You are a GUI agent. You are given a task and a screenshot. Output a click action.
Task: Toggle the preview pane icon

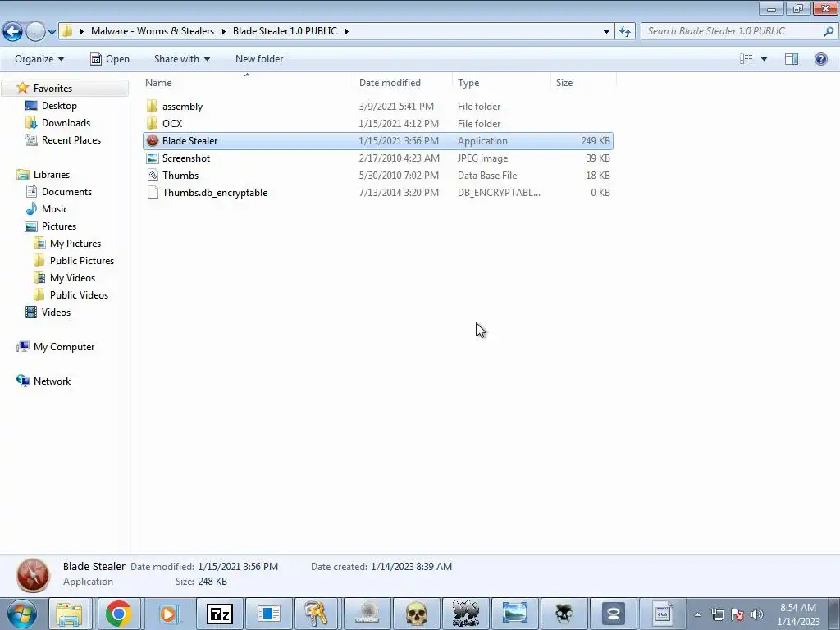(x=792, y=59)
